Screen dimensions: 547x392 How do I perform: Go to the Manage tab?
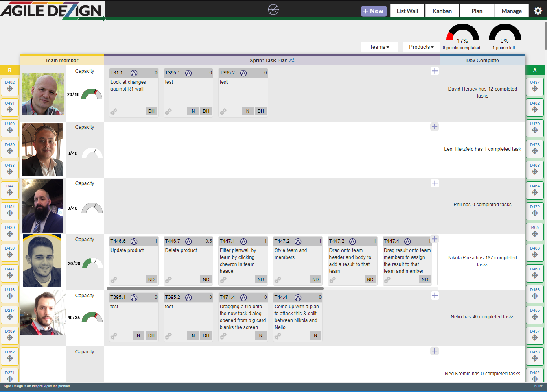[511, 11]
